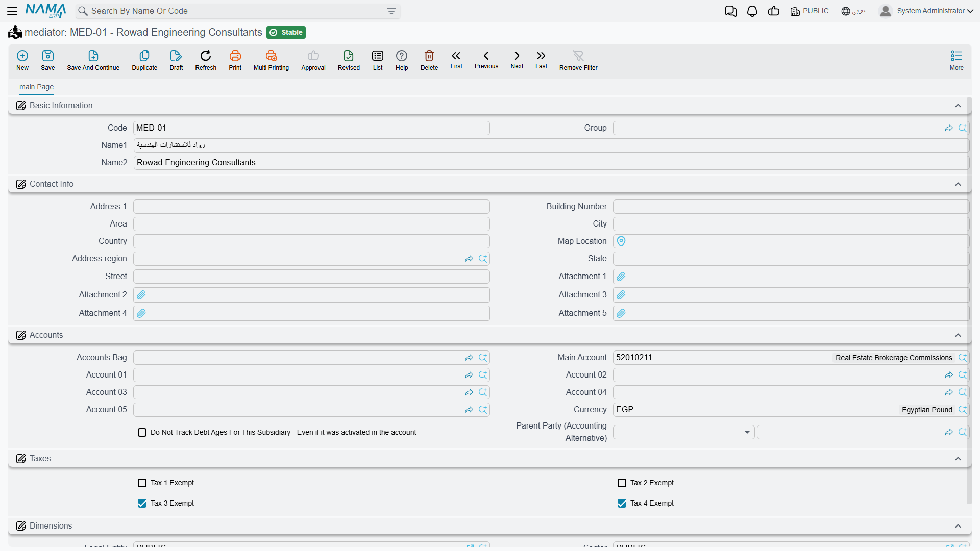Open the Map Location pin picker
This screenshot has height=551, width=980.
tap(621, 241)
